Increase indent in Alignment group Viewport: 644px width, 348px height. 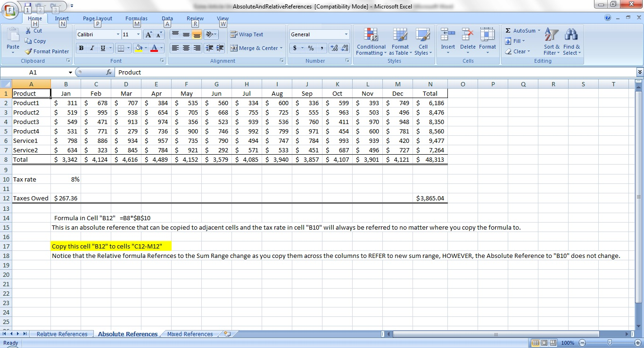pyautogui.click(x=219, y=48)
